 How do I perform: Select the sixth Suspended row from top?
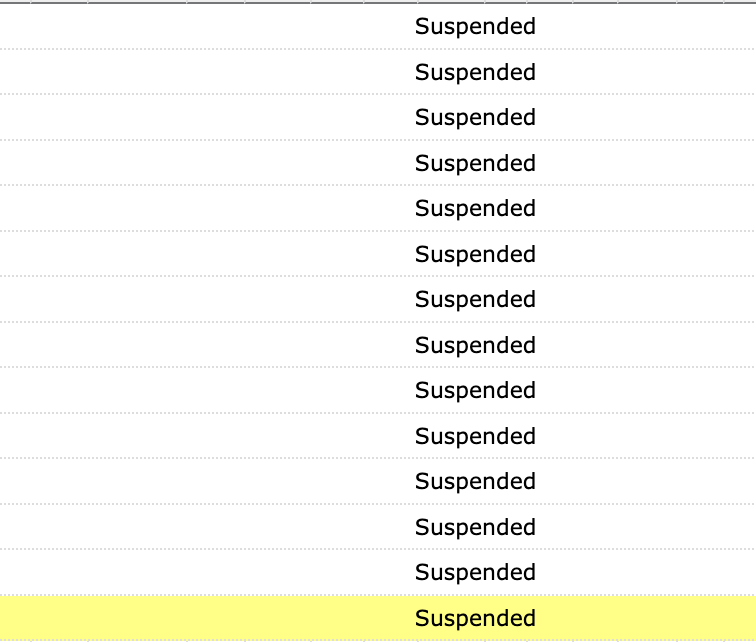[x=475, y=254]
